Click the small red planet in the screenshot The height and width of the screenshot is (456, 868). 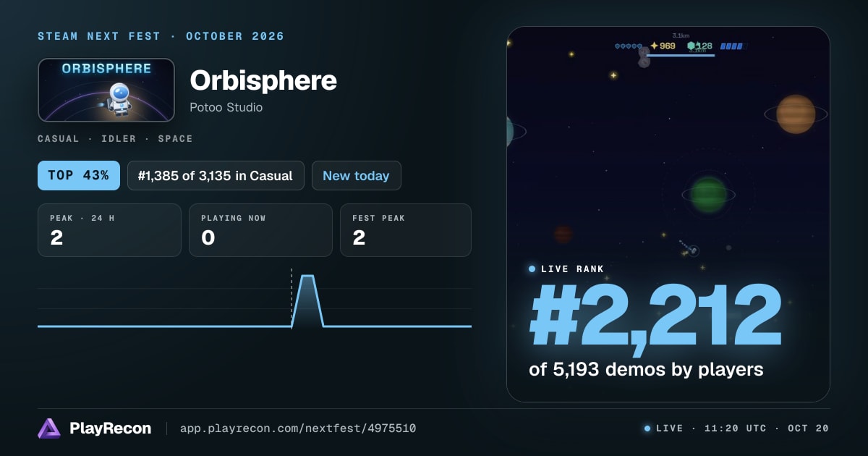[x=563, y=234]
